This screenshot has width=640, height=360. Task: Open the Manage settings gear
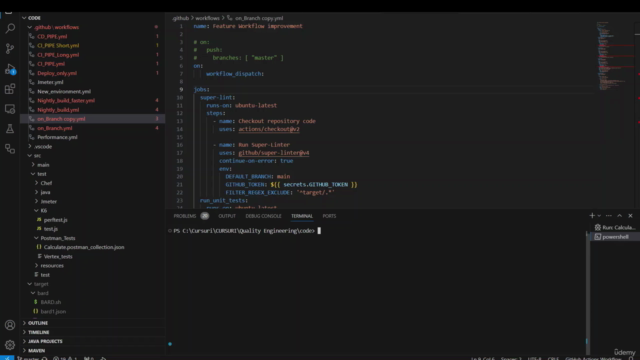click(10, 345)
